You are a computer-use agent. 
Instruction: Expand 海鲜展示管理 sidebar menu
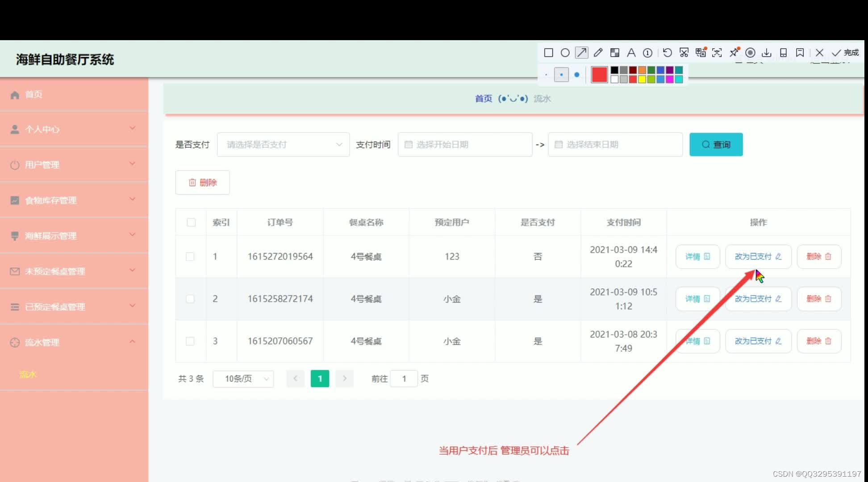74,236
